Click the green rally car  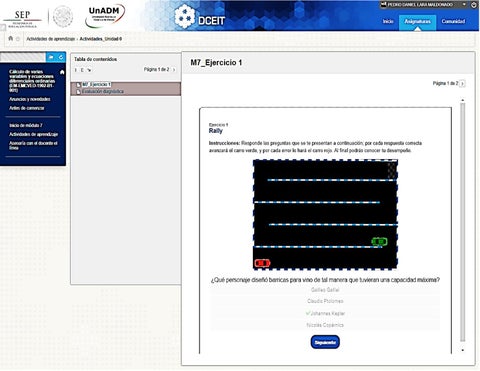(379, 241)
